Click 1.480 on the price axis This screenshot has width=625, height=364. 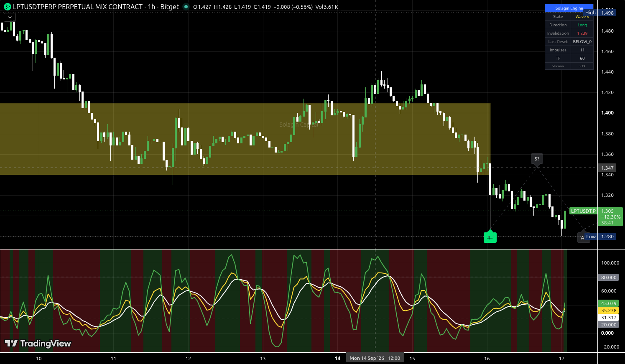coord(607,31)
